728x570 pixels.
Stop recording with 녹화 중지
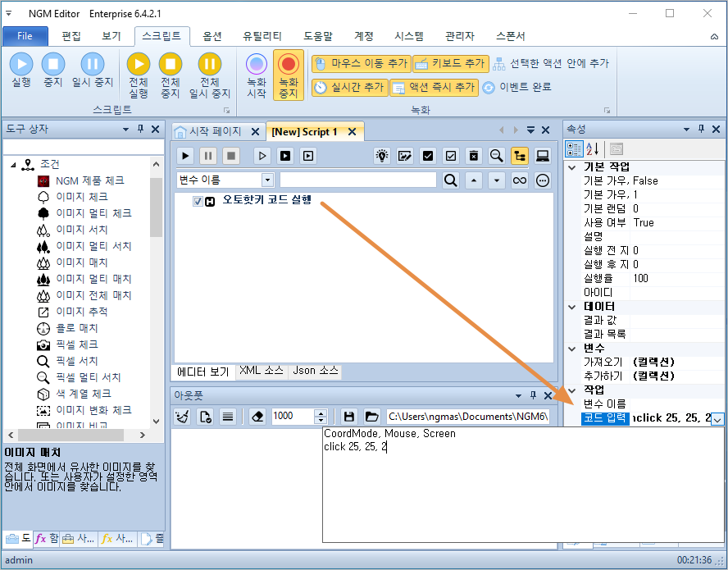[289, 75]
